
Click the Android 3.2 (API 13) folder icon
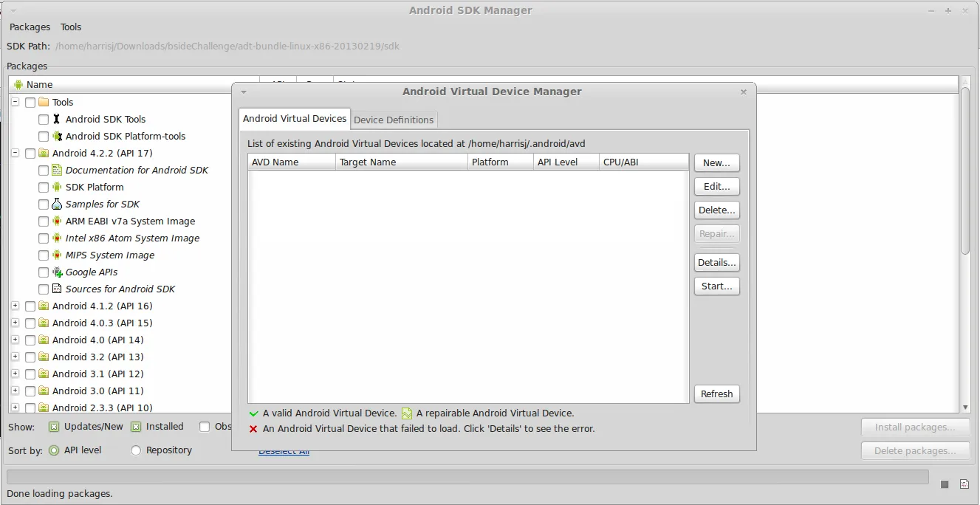tap(44, 357)
